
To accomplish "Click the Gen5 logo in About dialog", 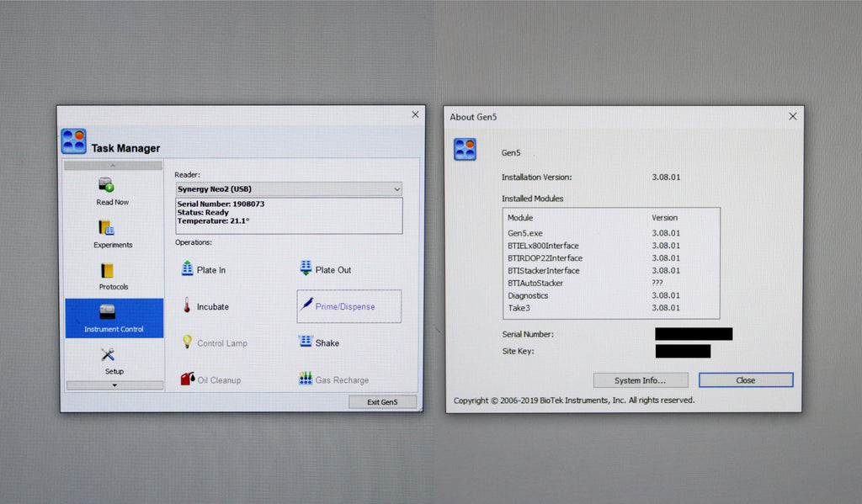I will pos(465,149).
